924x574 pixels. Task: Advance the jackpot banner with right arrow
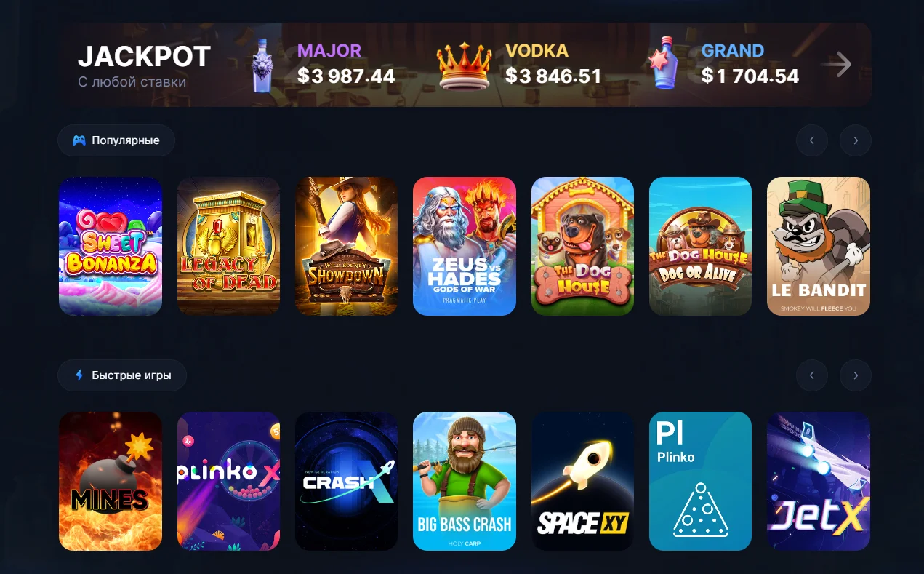tap(836, 65)
